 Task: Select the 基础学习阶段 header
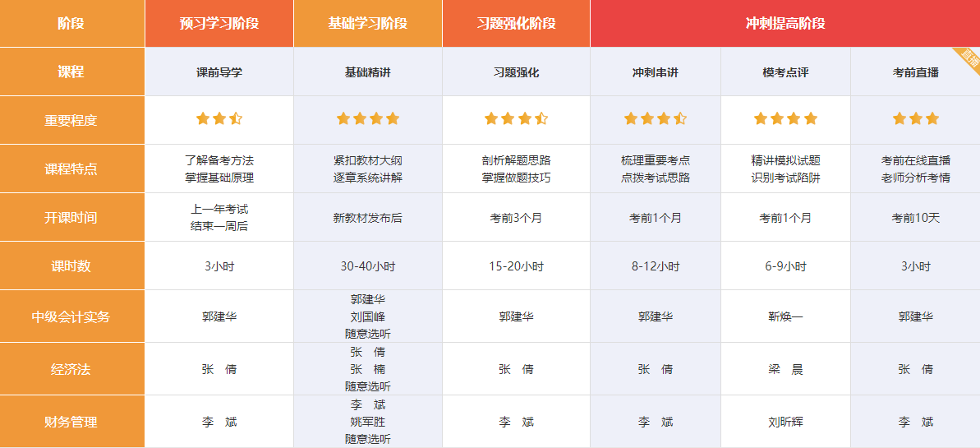(x=367, y=24)
